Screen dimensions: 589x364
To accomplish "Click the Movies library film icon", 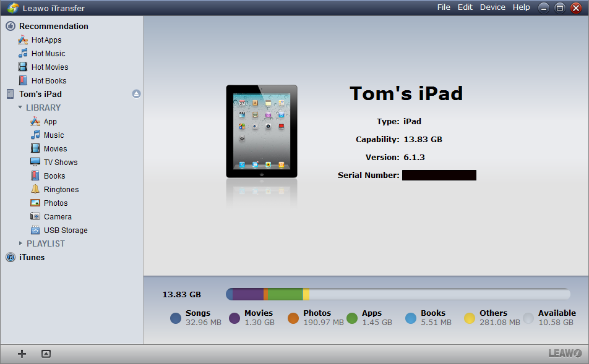I will point(35,148).
